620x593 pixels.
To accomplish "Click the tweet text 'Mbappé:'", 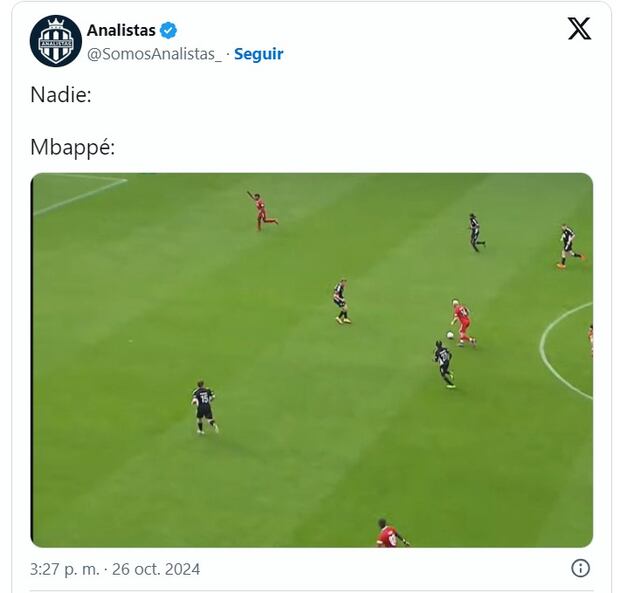I will [x=73, y=147].
